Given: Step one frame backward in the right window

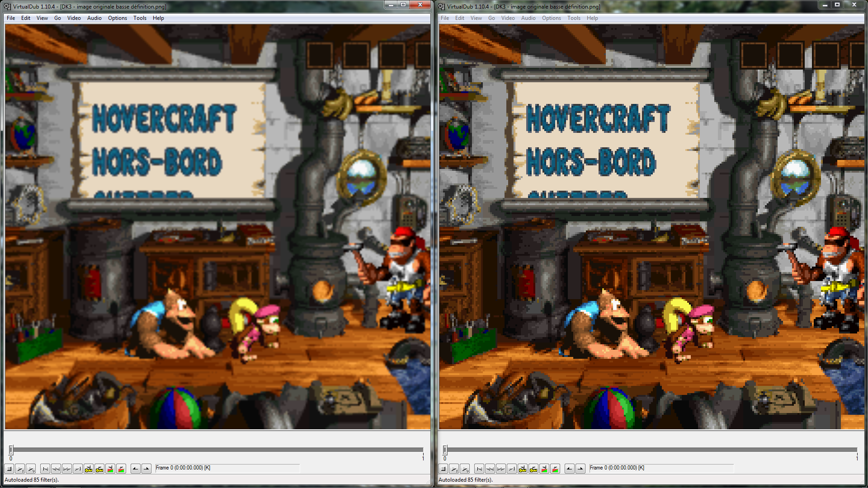Looking at the screenshot, I should pos(490,469).
